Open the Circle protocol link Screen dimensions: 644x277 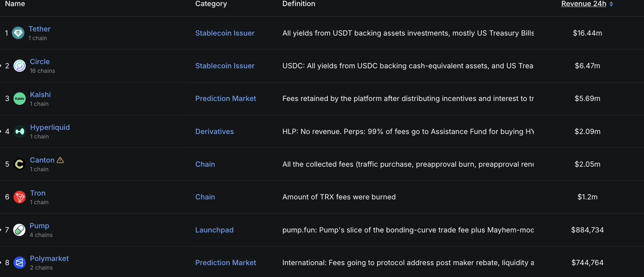click(40, 62)
